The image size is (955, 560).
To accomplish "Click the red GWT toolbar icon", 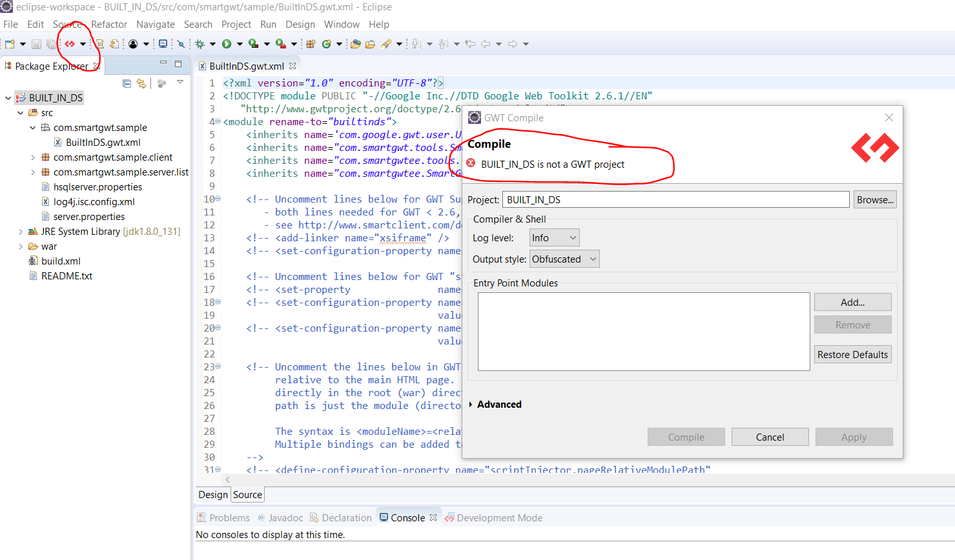I will tap(70, 44).
